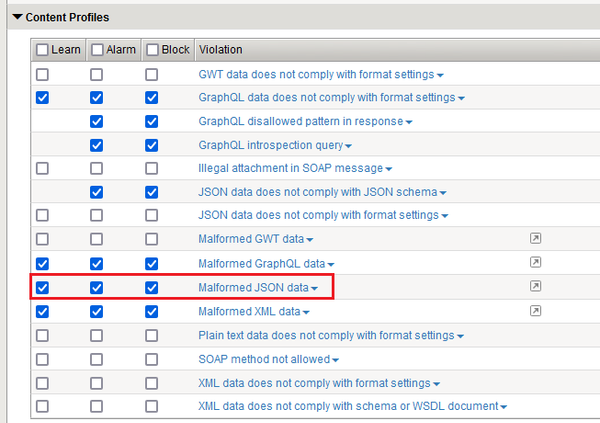The height and width of the screenshot is (423, 600).
Task: Click the Violation column header
Action: click(220, 49)
